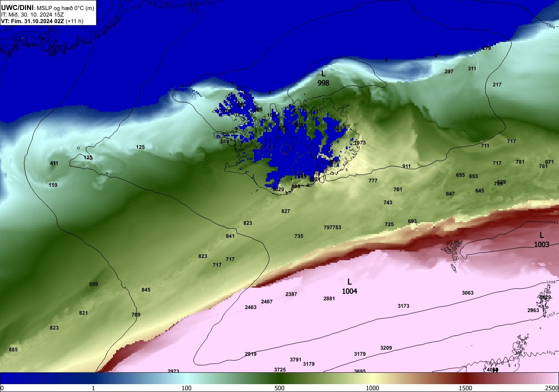The height and width of the screenshot is (392, 559).
Task: Click the UWC/DINI title text
Action: [17, 7]
